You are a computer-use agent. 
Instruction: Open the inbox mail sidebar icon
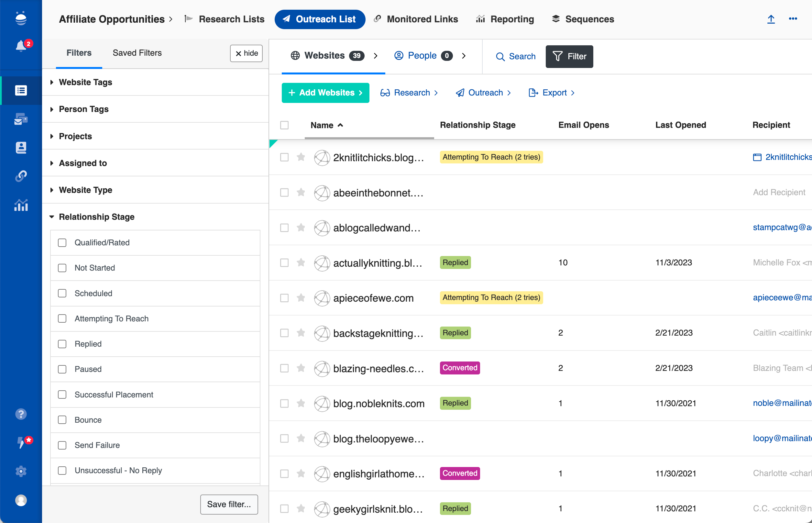21,119
